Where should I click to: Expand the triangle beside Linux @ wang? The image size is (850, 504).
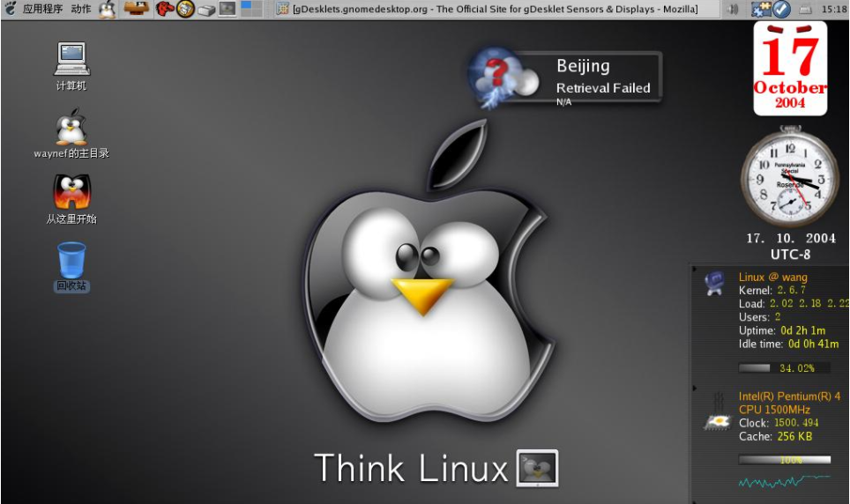tap(695, 269)
